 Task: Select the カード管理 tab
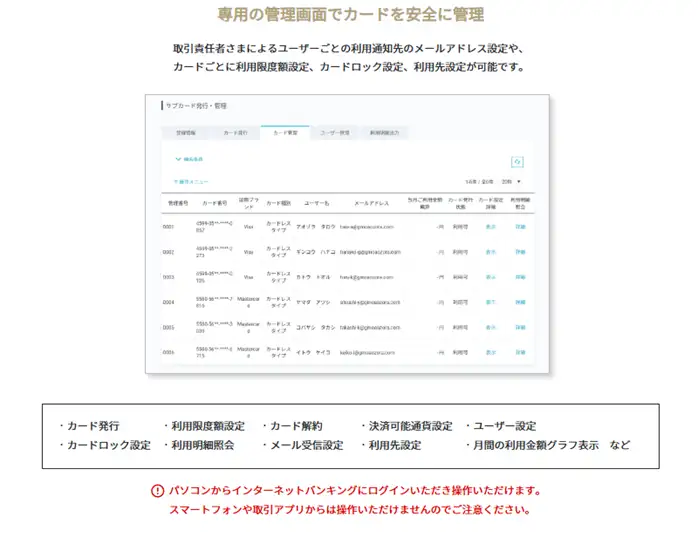coord(284,132)
